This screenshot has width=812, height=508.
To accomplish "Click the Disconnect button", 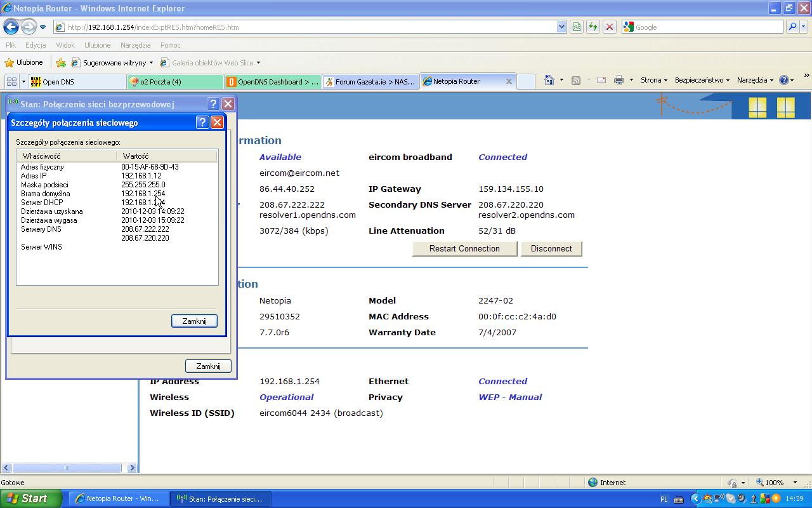I will (551, 248).
